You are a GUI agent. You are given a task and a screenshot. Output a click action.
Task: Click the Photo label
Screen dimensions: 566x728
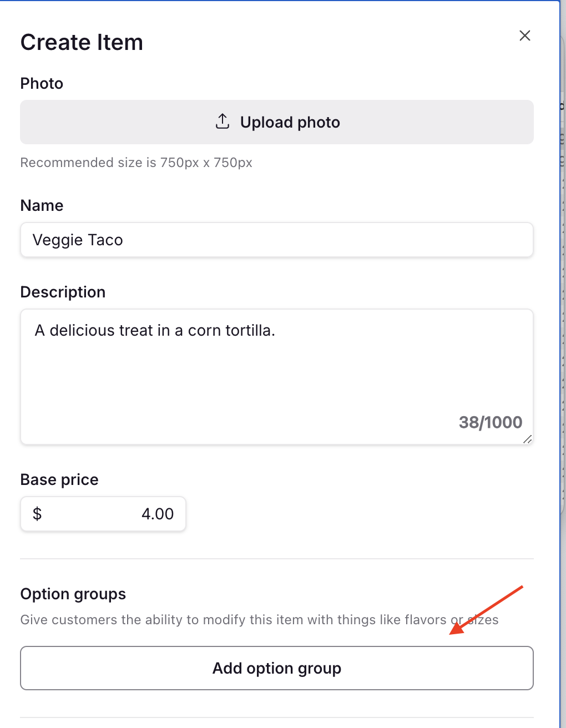(x=42, y=83)
